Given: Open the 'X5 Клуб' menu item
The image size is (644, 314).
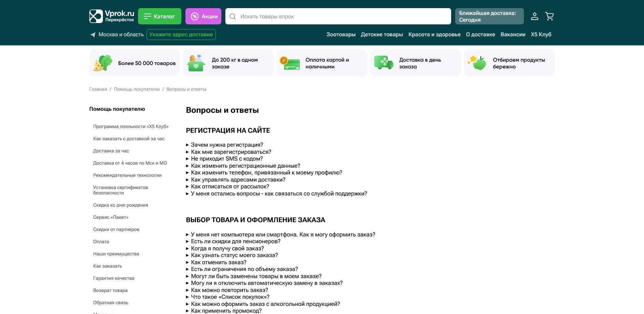Looking at the screenshot, I should click(x=541, y=34).
